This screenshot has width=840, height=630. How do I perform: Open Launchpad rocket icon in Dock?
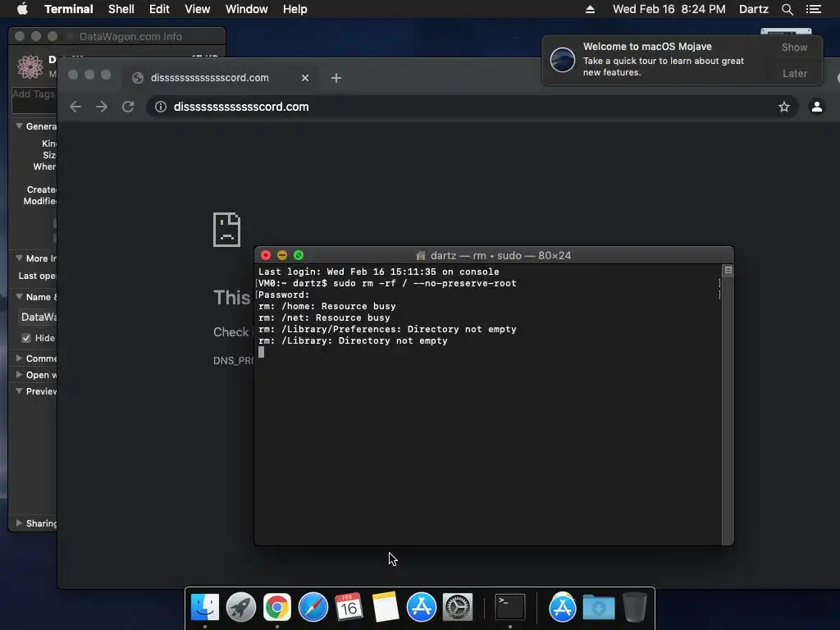(x=241, y=608)
